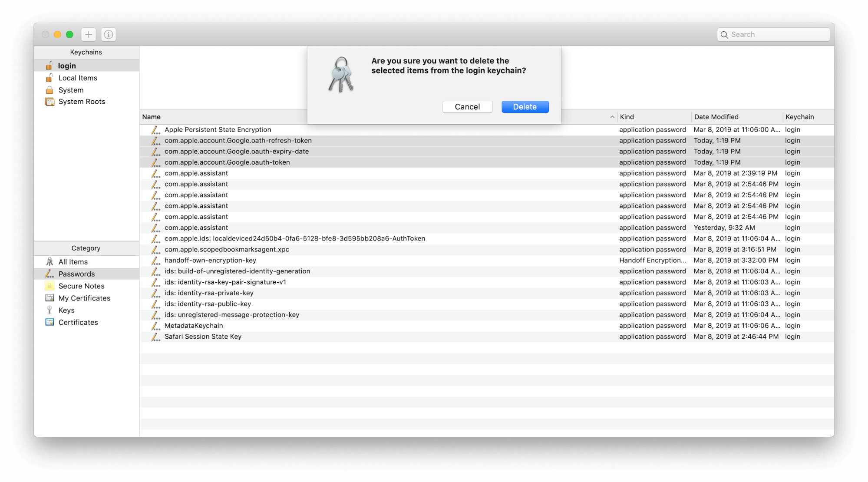868x482 pixels.
Task: Click the My Certificates category icon
Action: click(x=50, y=297)
